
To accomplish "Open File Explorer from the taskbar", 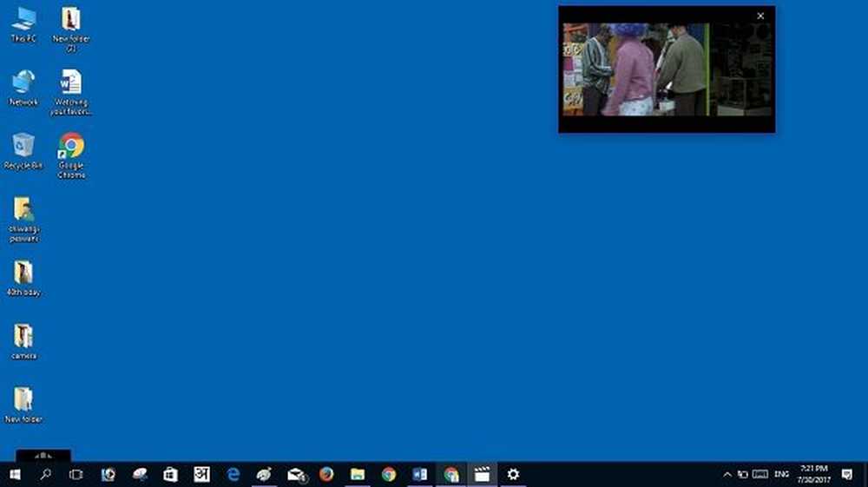I will pyautogui.click(x=358, y=474).
